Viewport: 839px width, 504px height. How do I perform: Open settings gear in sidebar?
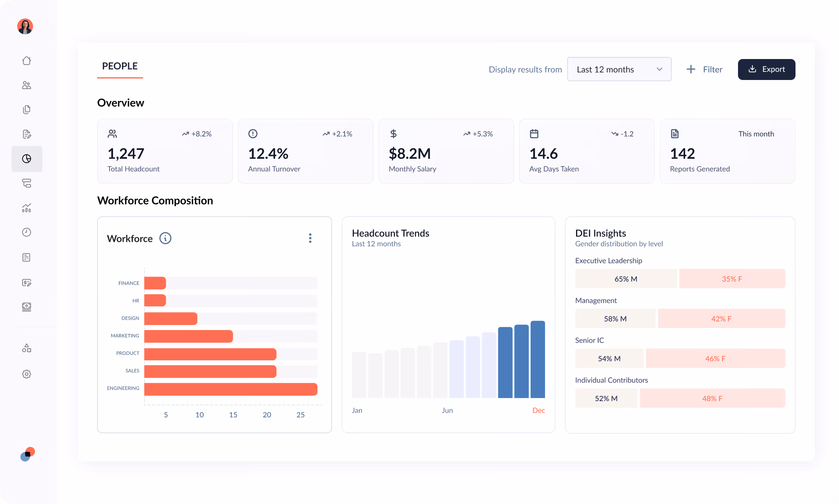[x=26, y=374]
